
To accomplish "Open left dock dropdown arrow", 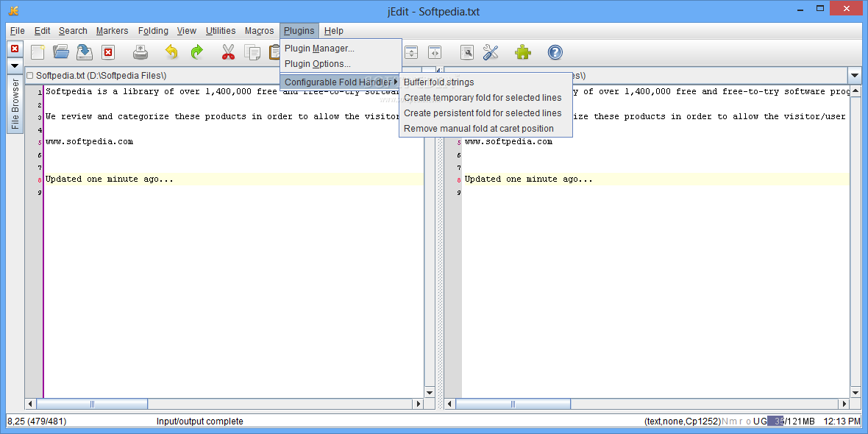I will pos(15,66).
